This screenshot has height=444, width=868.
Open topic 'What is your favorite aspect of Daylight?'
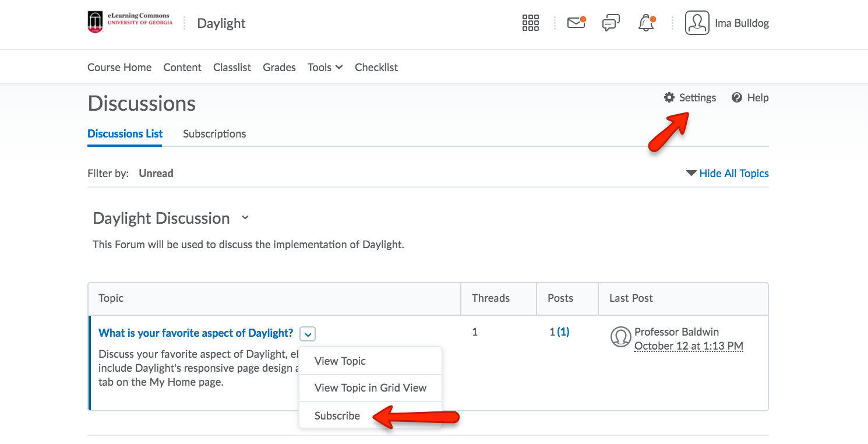click(x=196, y=333)
